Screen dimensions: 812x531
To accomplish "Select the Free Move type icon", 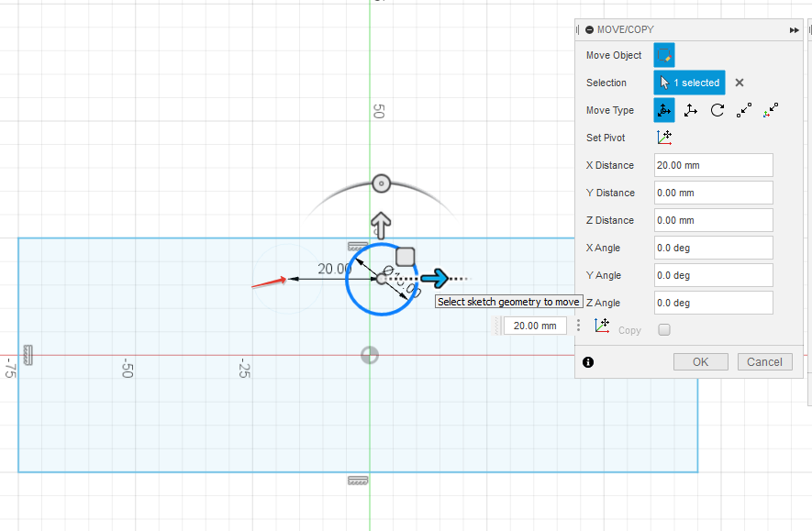I will click(664, 110).
